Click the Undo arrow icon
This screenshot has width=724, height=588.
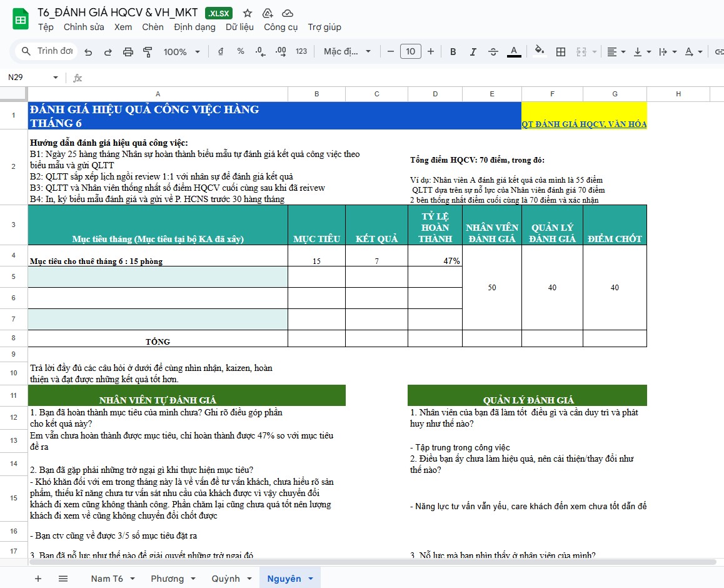coord(88,52)
